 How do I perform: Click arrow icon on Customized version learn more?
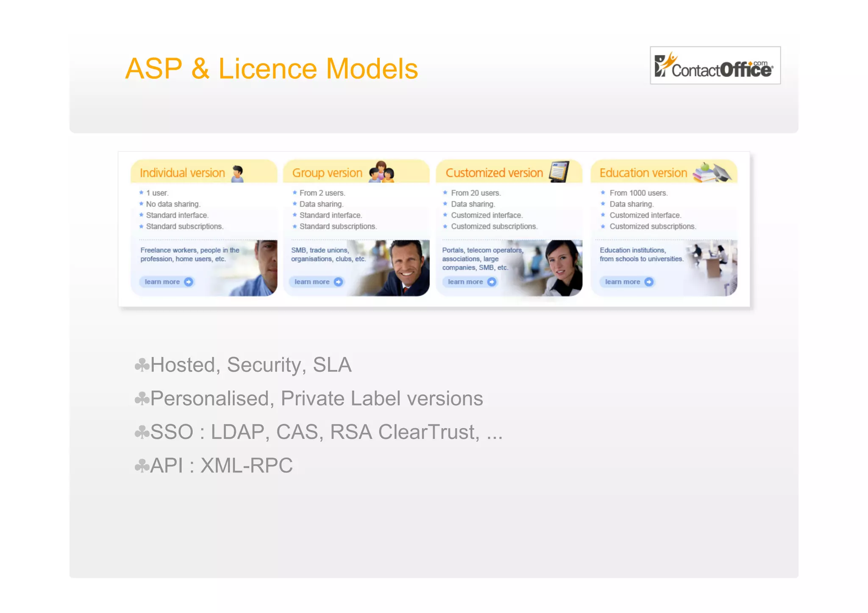click(x=492, y=282)
